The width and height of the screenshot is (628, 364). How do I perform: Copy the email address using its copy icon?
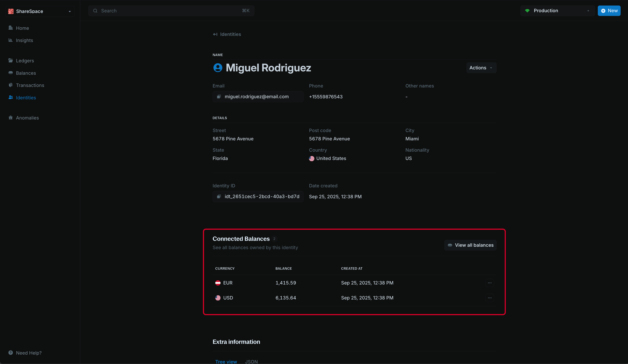[x=219, y=97]
